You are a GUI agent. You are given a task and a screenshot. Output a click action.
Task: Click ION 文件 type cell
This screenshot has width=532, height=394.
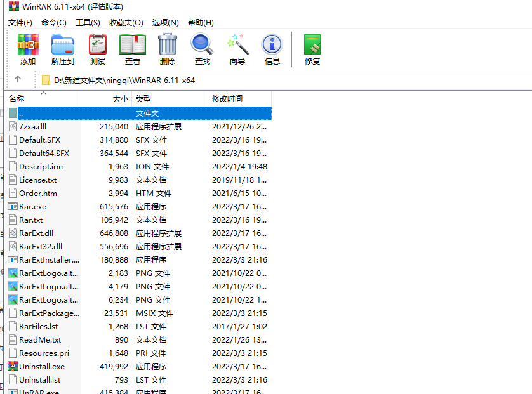pos(152,166)
